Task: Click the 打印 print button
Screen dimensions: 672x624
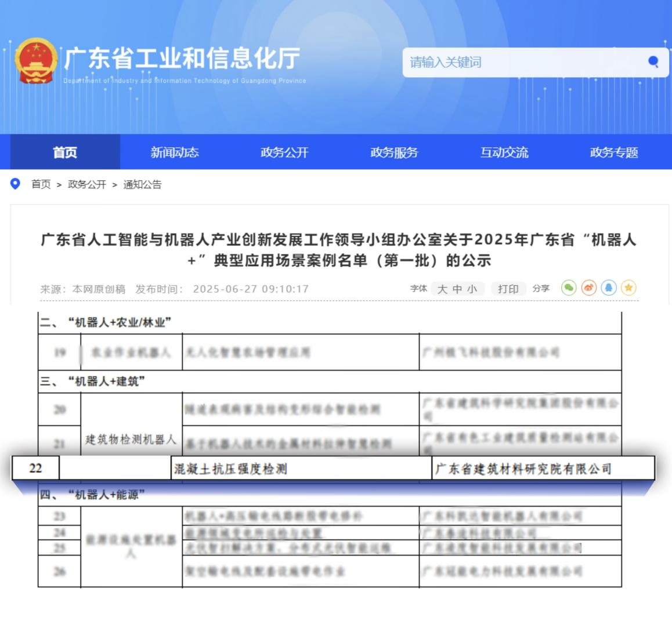Action: (508, 289)
